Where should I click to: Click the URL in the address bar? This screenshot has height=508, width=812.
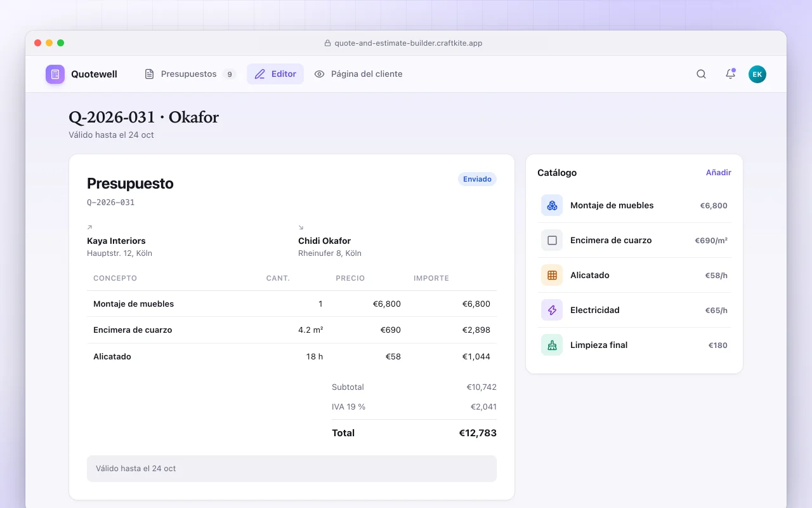pos(409,43)
